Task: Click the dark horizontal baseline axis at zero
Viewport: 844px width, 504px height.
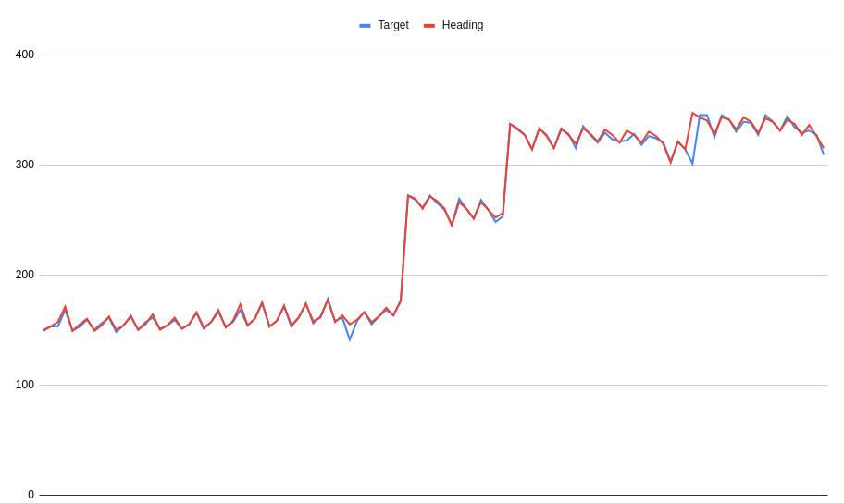Action: coord(433,495)
